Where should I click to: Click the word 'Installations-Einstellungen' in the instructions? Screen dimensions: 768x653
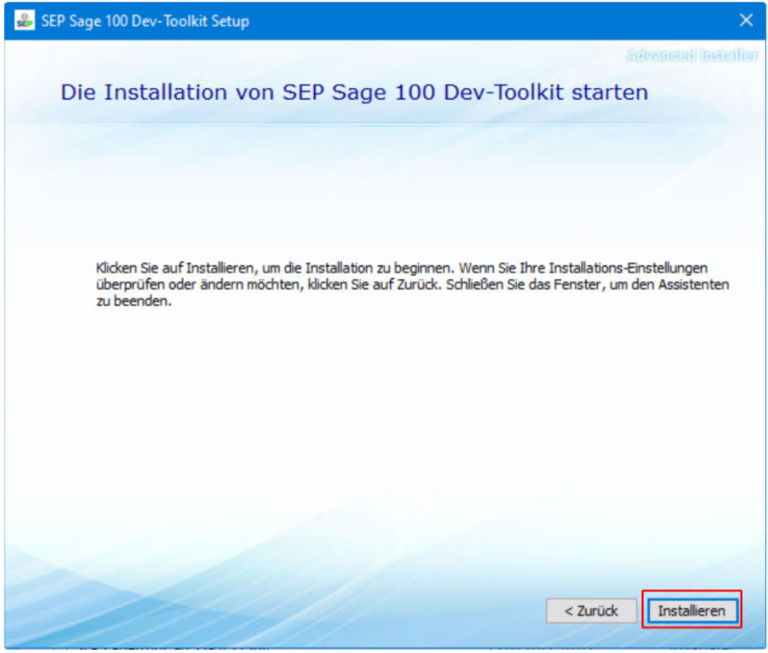(x=647, y=269)
